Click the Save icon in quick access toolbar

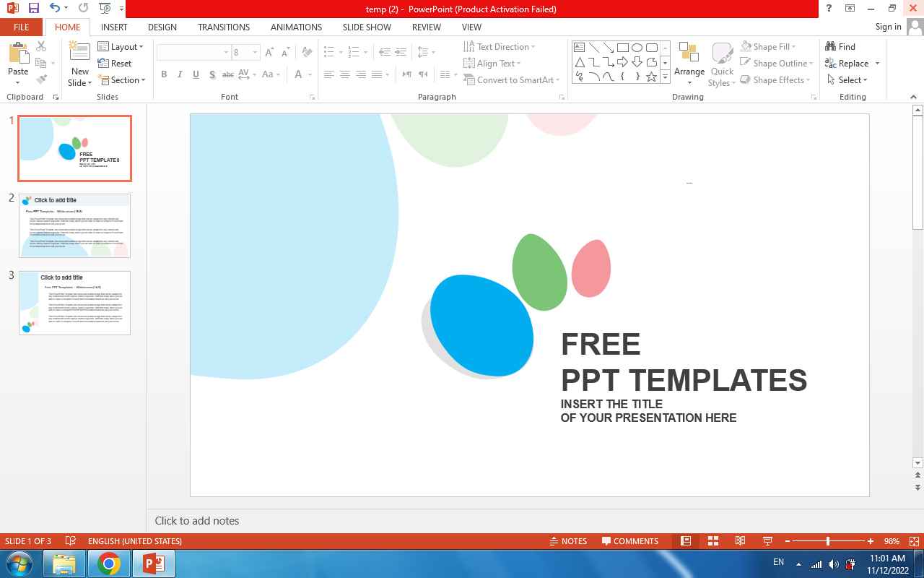click(33, 9)
